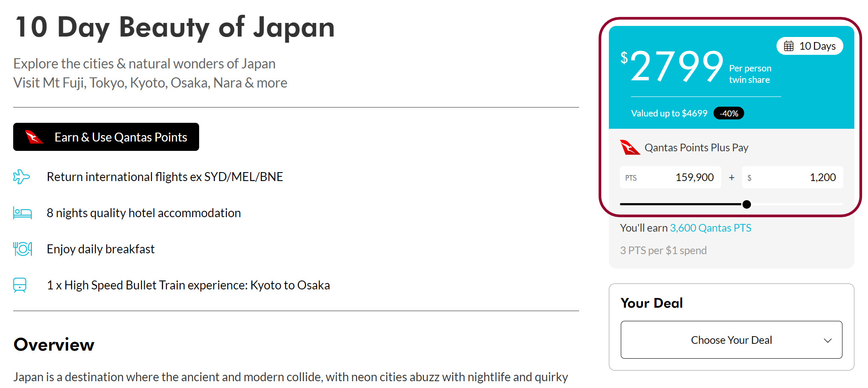
Task: Click the Points Plus Pay slider handle
Action: 747,204
